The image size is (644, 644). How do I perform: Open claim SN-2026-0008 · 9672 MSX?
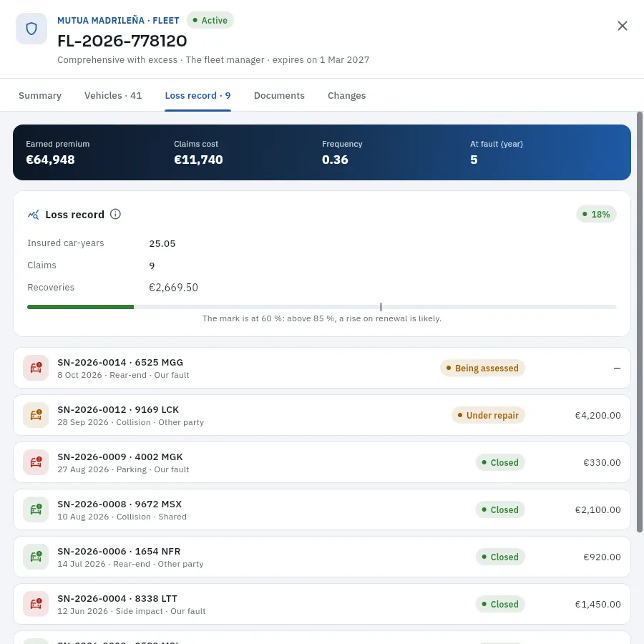[x=322, y=509]
